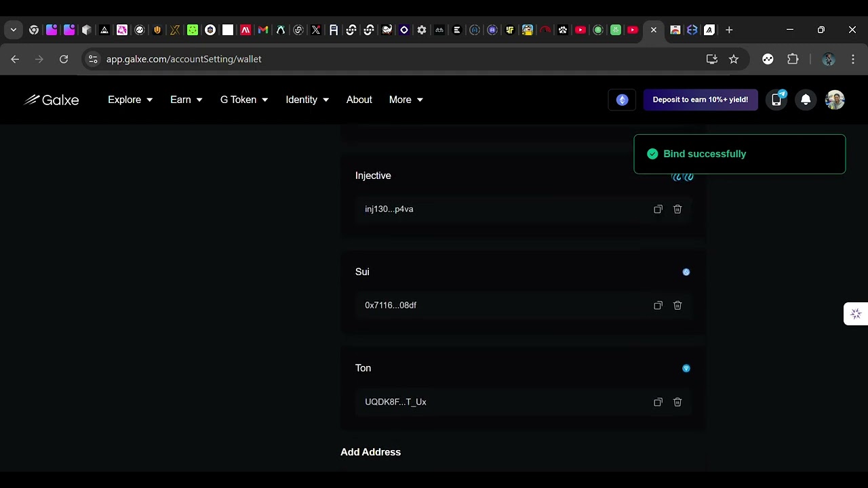868x488 pixels.
Task: Click the pinned extension icon beside Extensions
Action: click(x=768, y=59)
